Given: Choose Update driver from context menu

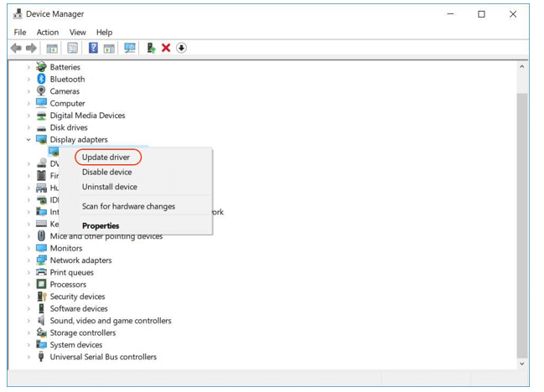Looking at the screenshot, I should 106,157.
